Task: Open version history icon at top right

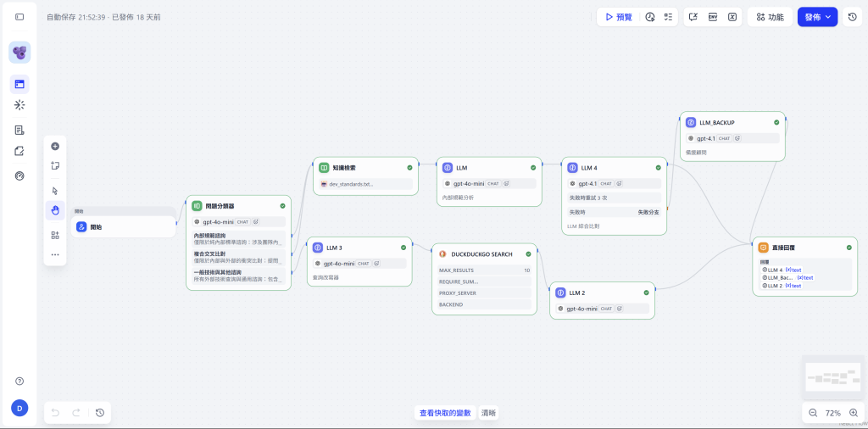Action: tap(853, 17)
